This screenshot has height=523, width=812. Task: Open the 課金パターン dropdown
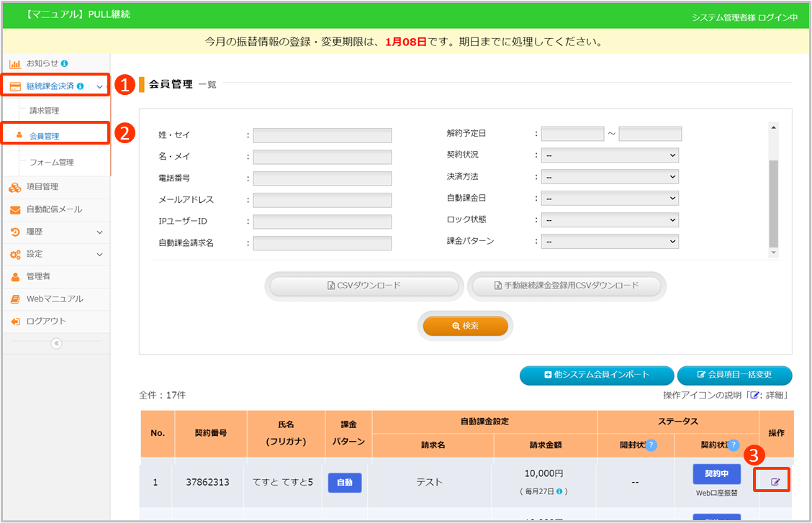click(x=609, y=242)
